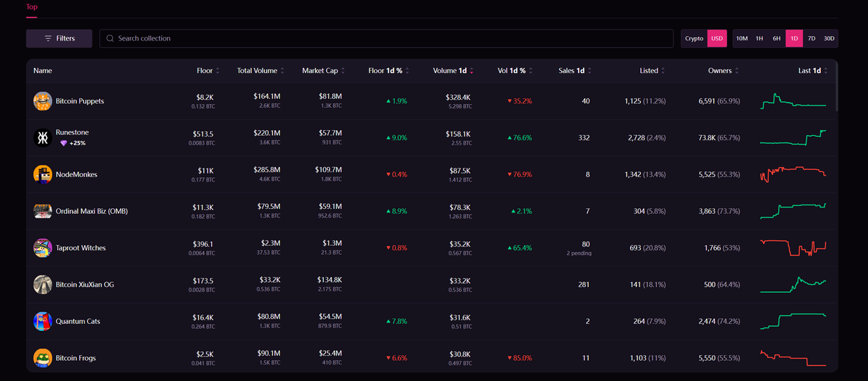Click Quantum Cats floor change 7.8%
The width and height of the screenshot is (868, 381).
(x=396, y=321)
